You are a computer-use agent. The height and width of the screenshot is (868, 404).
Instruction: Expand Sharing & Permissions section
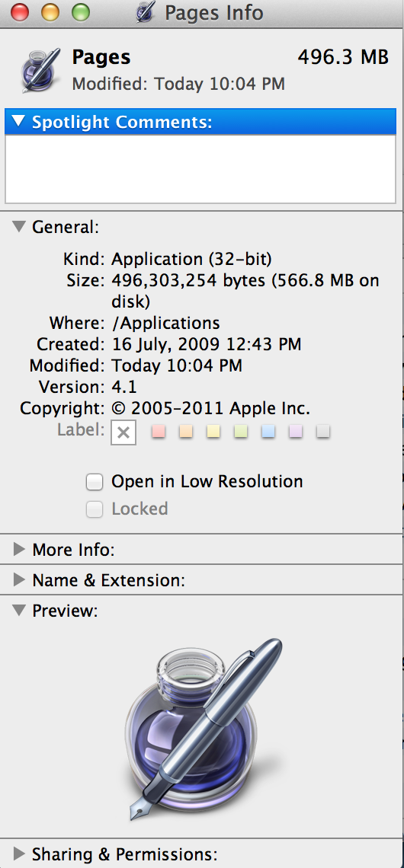(x=19, y=853)
